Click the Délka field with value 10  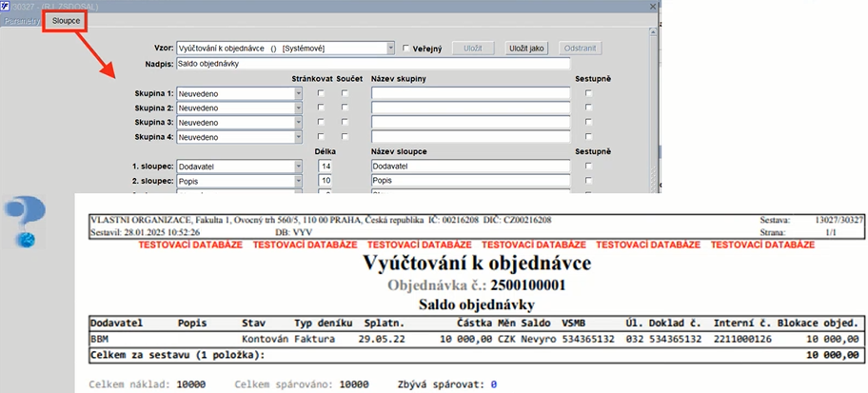pyautogui.click(x=325, y=181)
